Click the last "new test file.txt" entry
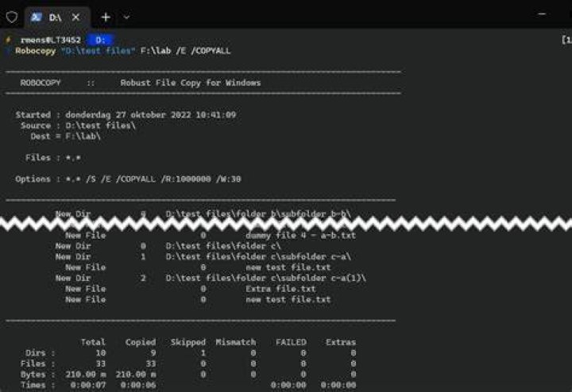Image resolution: width=572 pixels, height=392 pixels. point(288,299)
